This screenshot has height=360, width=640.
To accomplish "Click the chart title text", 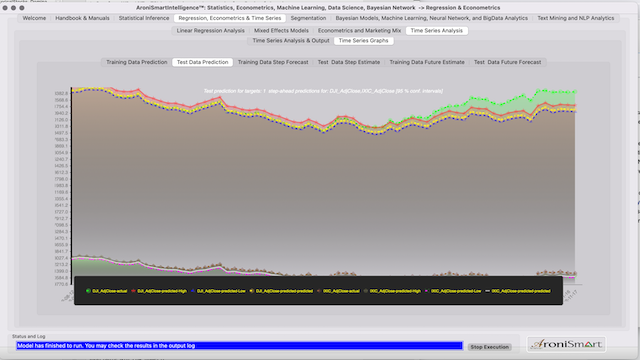I will pyautogui.click(x=323, y=91).
